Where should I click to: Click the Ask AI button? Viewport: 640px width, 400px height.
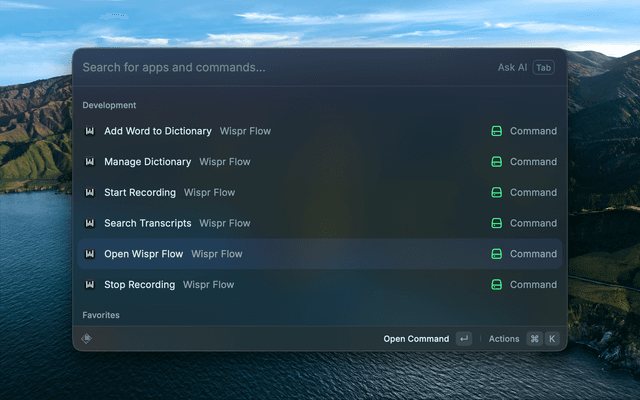[512, 68]
